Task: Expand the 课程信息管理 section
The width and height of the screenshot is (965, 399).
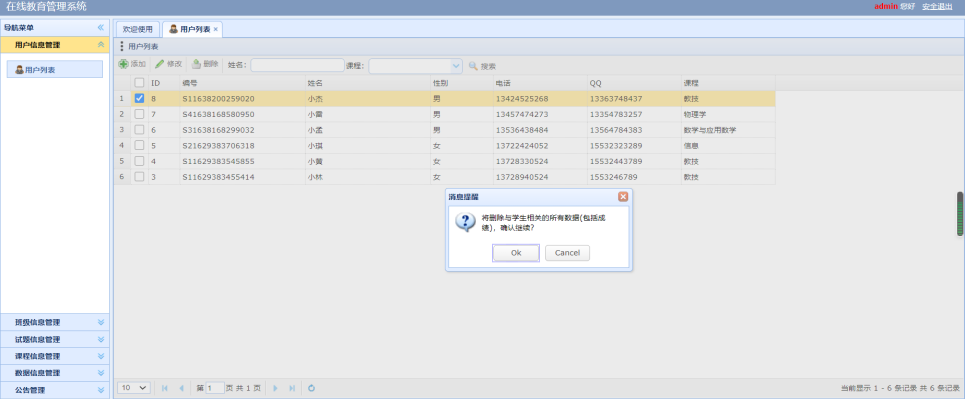Action: click(101, 356)
